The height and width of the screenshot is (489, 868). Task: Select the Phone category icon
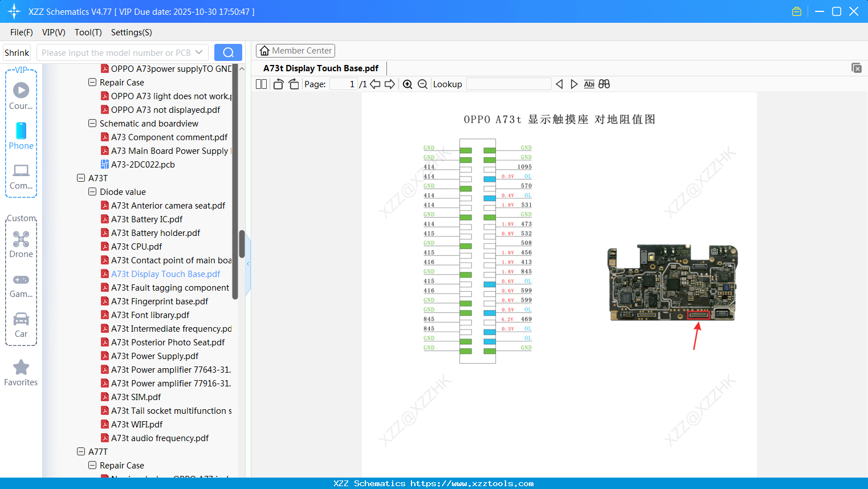21,136
